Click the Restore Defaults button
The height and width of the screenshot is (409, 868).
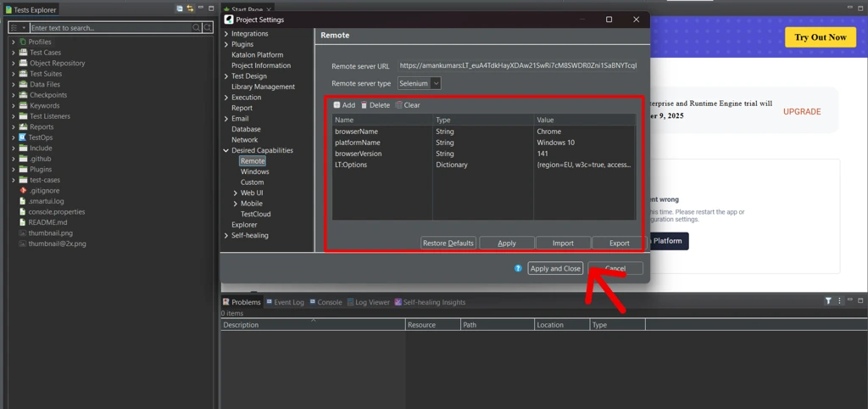[x=448, y=243]
